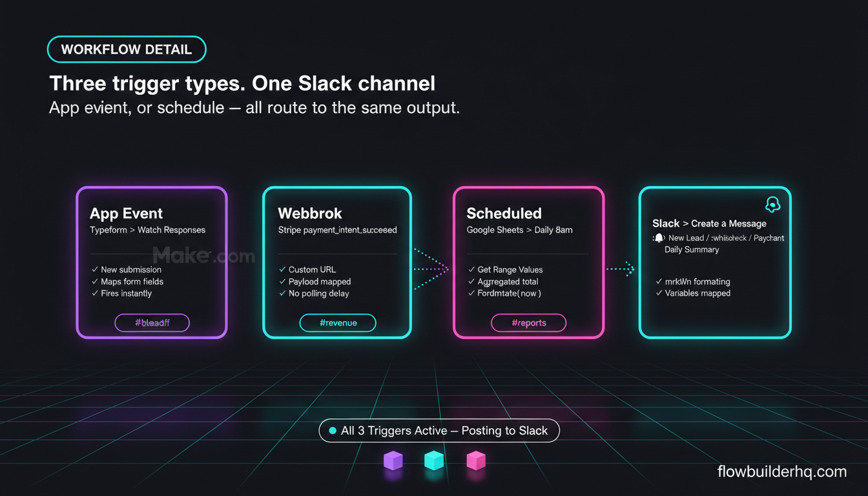868x496 pixels.
Task: Select the New submission line
Action: tap(127, 269)
